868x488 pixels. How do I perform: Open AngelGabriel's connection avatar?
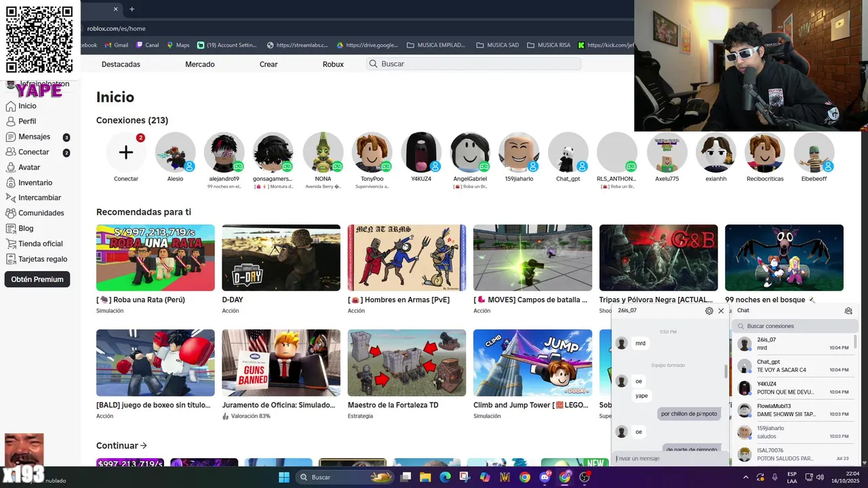point(470,152)
